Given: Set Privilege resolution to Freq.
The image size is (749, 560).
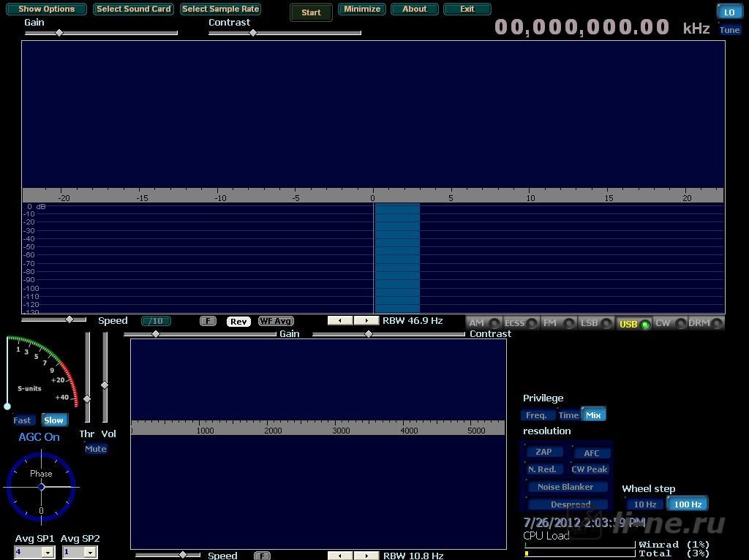Looking at the screenshot, I should coord(536,415).
